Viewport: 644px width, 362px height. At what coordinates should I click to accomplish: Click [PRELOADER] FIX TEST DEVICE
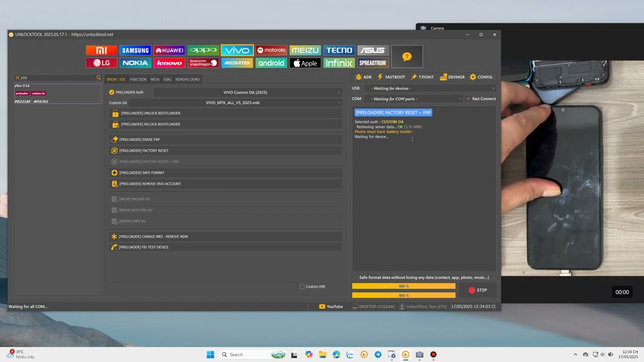point(225,247)
